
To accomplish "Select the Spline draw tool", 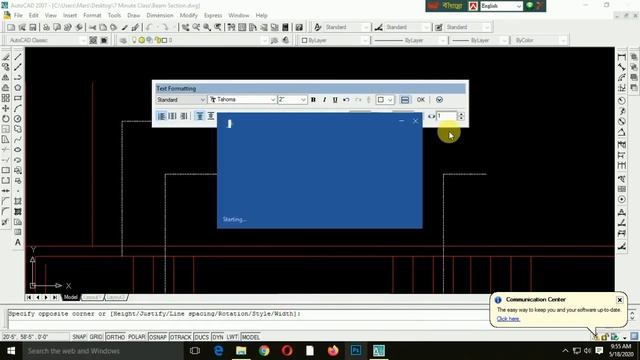I will click(18, 140).
